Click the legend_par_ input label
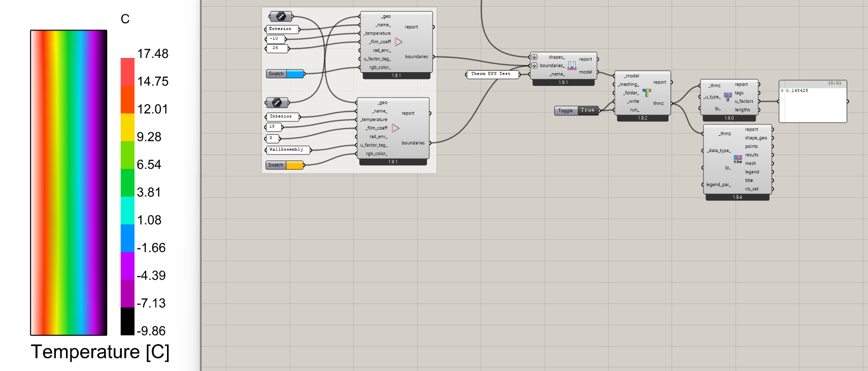Image resolution: width=868 pixels, height=371 pixels. click(x=718, y=184)
